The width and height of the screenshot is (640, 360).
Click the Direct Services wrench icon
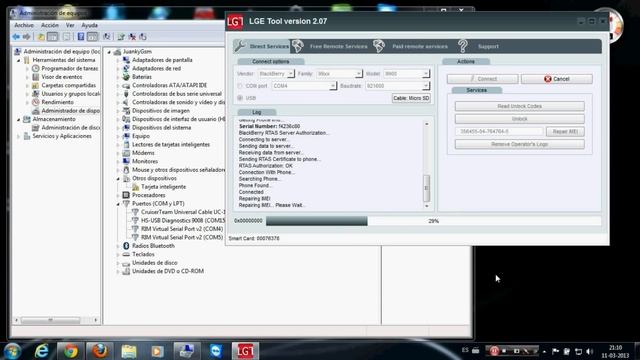(240, 46)
